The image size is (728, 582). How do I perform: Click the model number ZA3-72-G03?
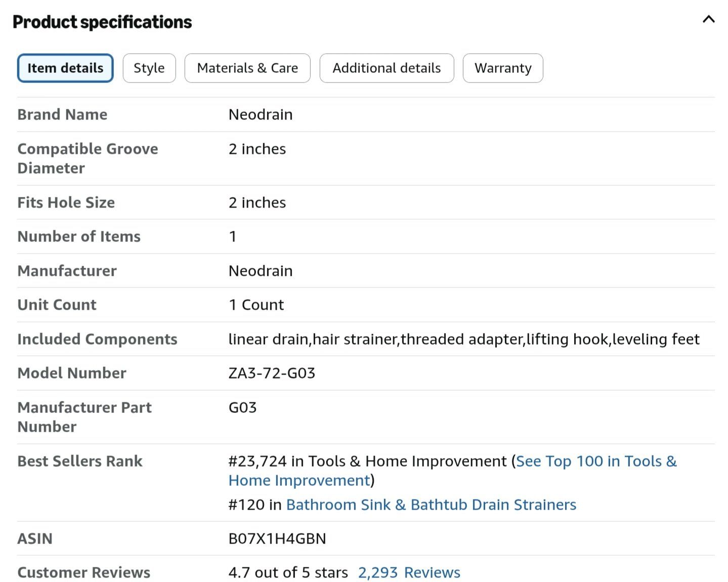tap(272, 373)
